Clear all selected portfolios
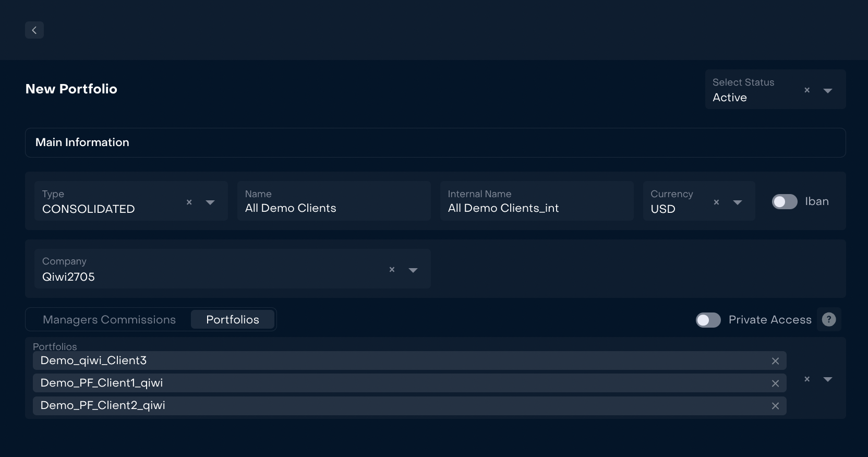This screenshot has height=457, width=868. click(x=807, y=379)
